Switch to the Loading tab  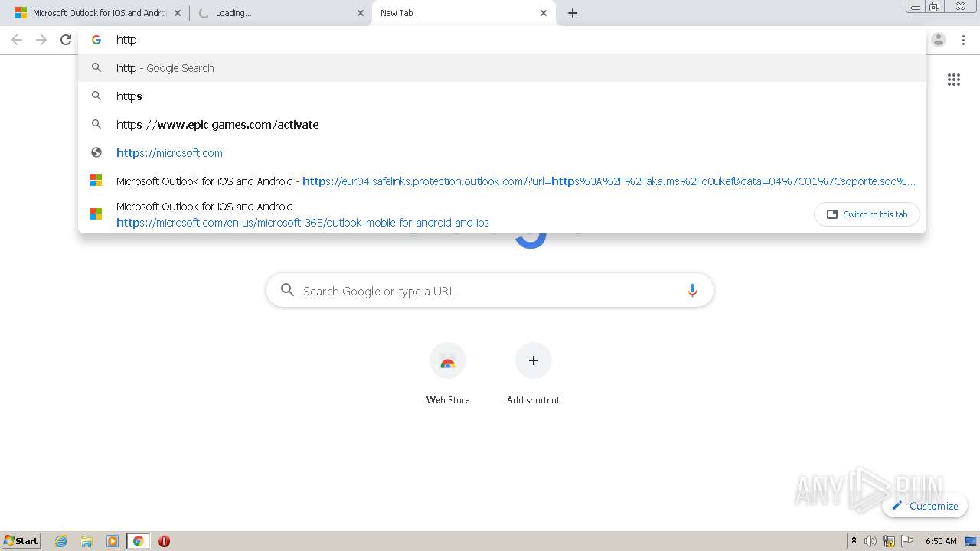click(280, 13)
